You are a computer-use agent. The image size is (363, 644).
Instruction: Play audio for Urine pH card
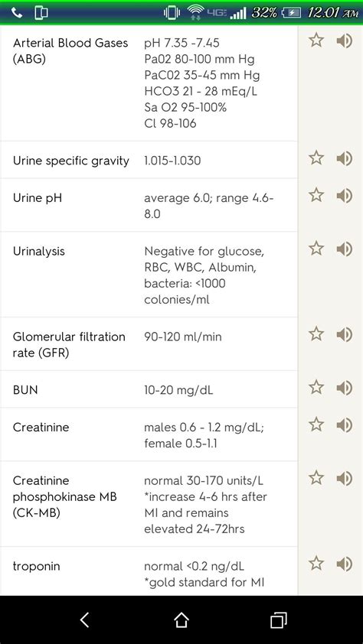(x=345, y=196)
